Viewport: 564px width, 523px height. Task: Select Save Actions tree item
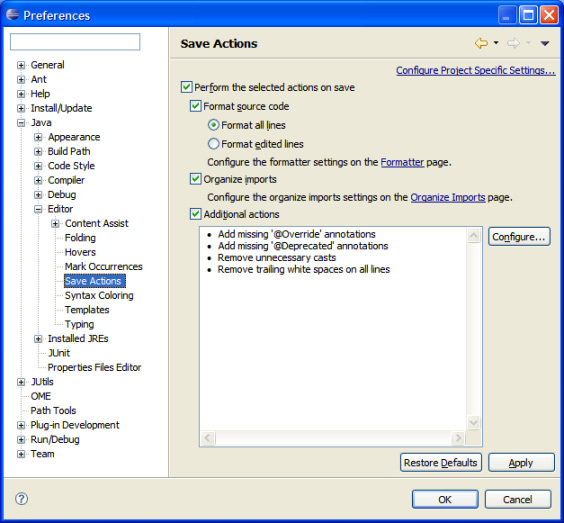(x=95, y=281)
